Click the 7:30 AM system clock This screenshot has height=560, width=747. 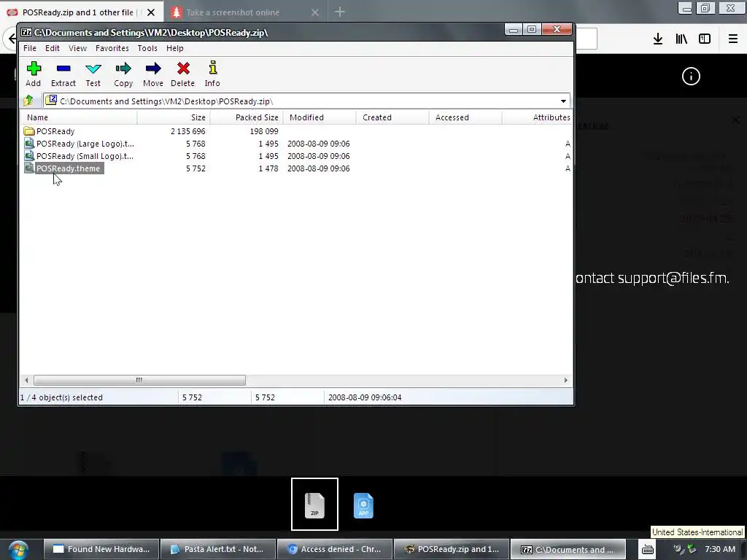[720, 549]
